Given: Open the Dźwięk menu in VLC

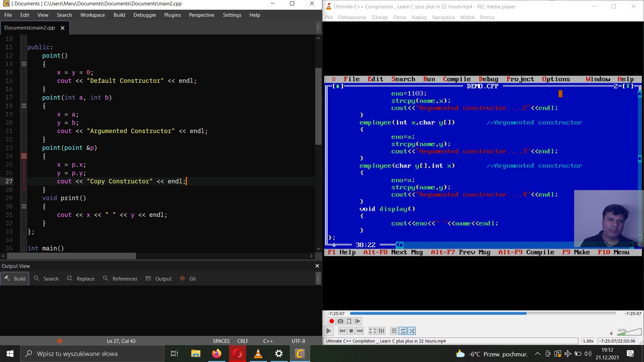Looking at the screenshot, I should [x=379, y=17].
